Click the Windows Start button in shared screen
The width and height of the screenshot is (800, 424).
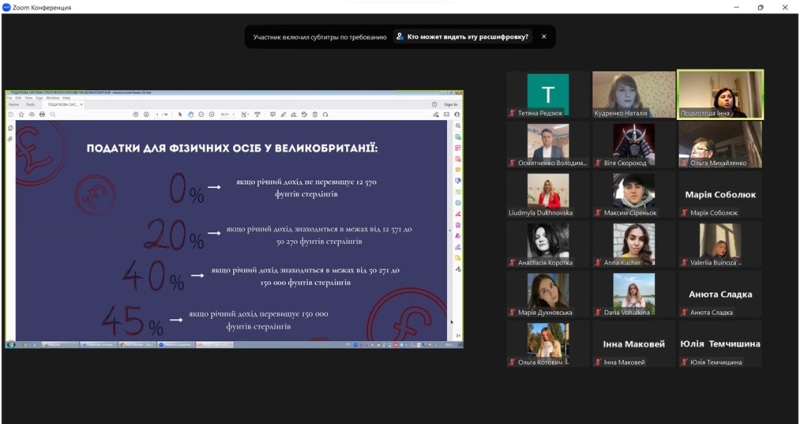[11, 345]
